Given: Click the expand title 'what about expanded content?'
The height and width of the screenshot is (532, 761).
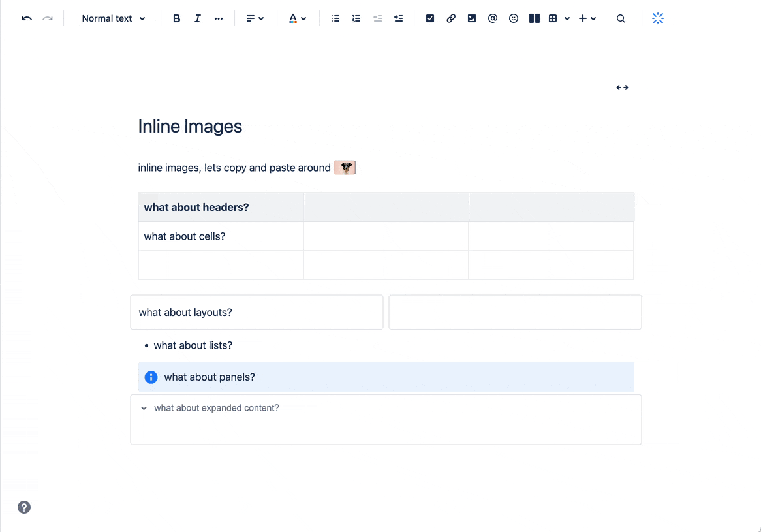Looking at the screenshot, I should [x=217, y=408].
